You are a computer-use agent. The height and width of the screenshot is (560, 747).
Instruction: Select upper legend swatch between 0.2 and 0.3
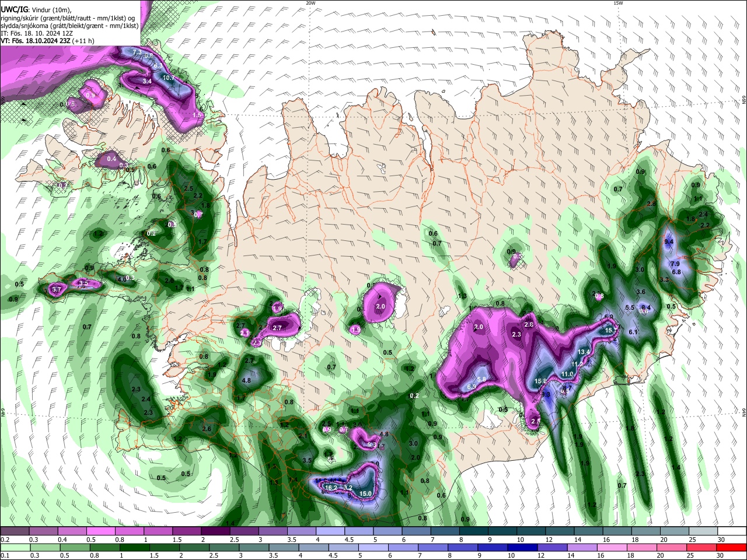pyautogui.click(x=15, y=531)
